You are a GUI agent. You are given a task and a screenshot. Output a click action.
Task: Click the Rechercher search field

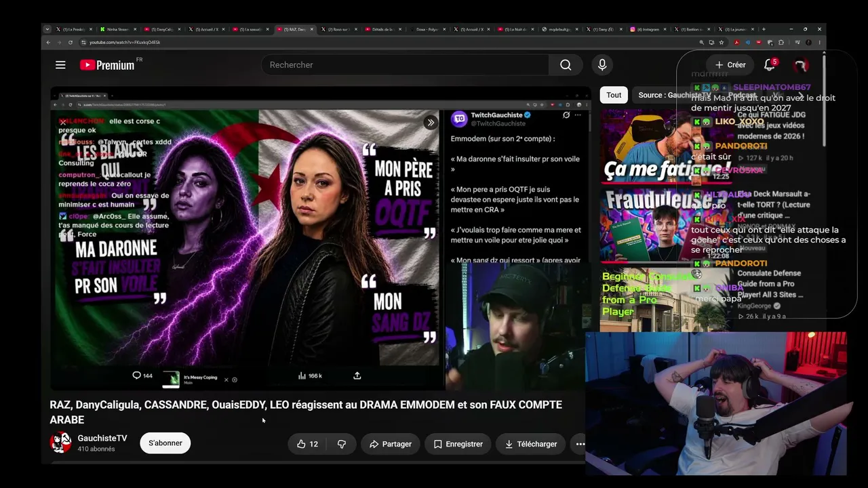[405, 65]
